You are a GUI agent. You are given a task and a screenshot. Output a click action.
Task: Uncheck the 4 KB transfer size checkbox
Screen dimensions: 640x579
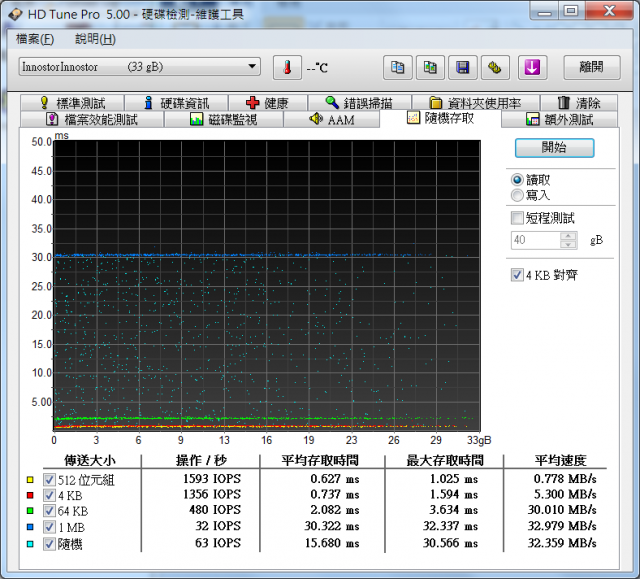(49, 495)
